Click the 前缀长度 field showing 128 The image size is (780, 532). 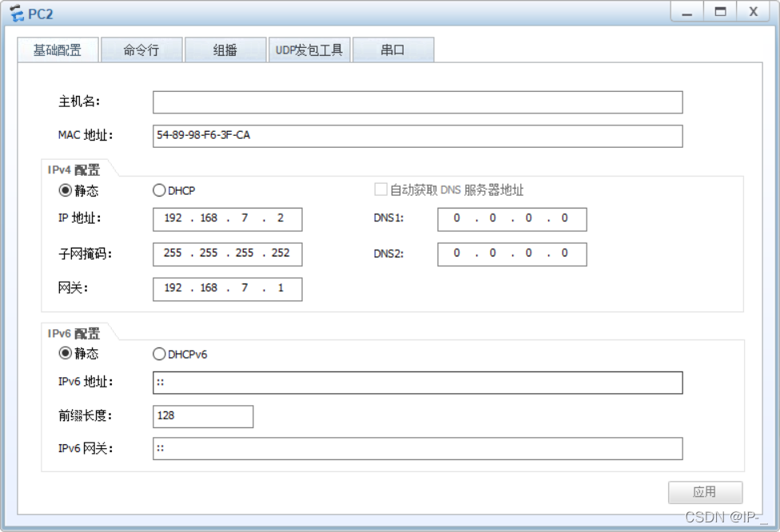[x=203, y=416]
